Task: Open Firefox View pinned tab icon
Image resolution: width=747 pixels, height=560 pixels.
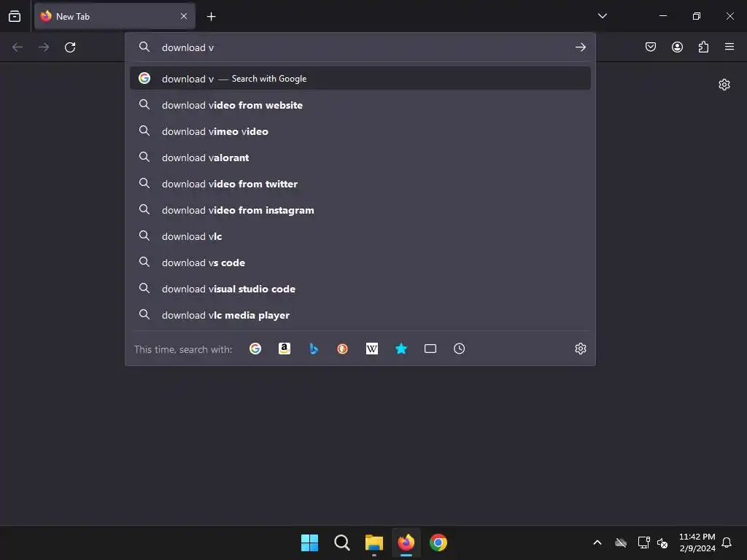Action: [x=15, y=16]
